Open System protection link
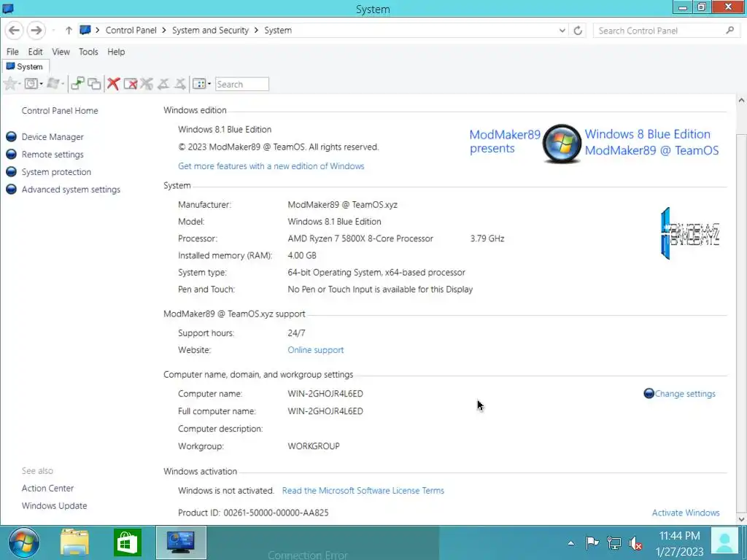747x560 pixels. coord(56,172)
